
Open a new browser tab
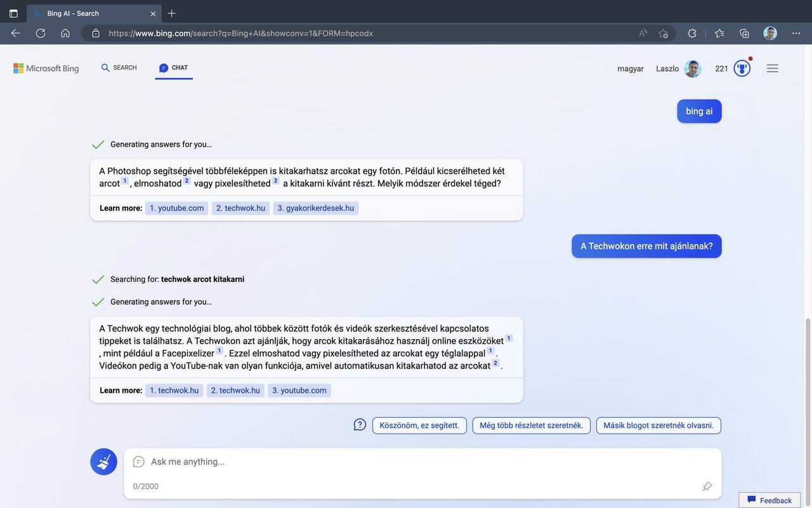coord(171,13)
